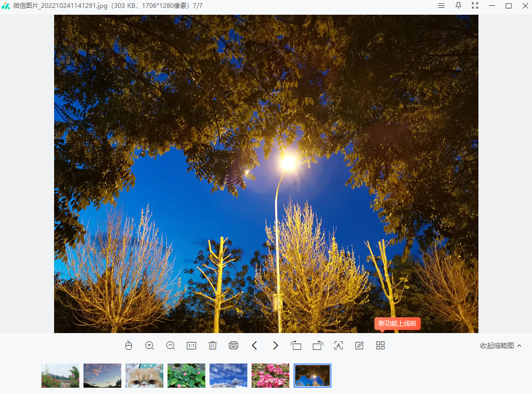
Task: Print the current photo
Action: (x=233, y=346)
